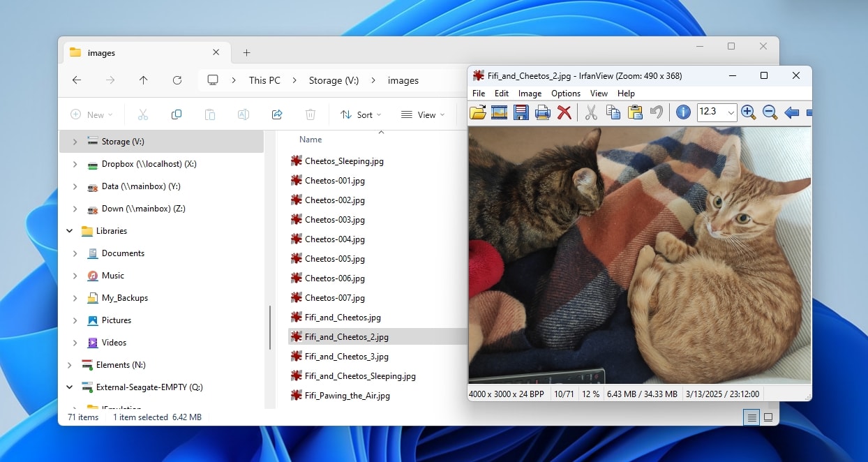Open IrfanView's File menu

(x=479, y=94)
